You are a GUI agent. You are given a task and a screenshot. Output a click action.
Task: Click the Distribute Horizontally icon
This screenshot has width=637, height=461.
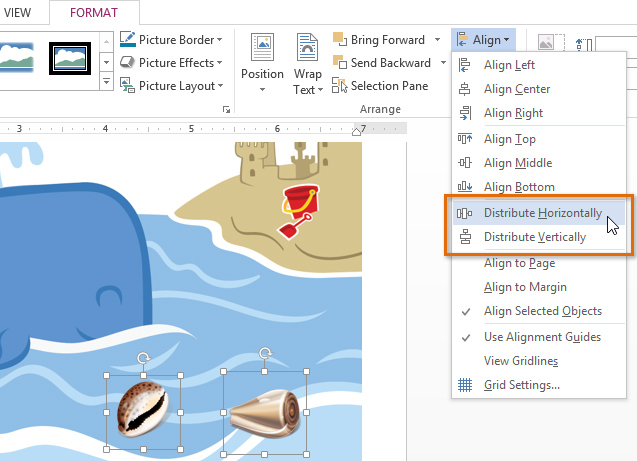coord(464,213)
